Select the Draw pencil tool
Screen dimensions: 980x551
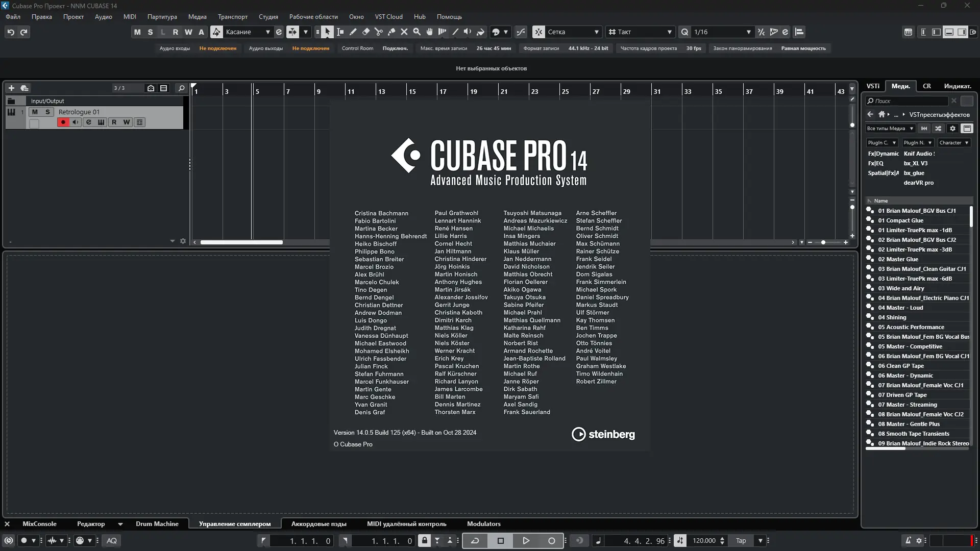coord(353,32)
